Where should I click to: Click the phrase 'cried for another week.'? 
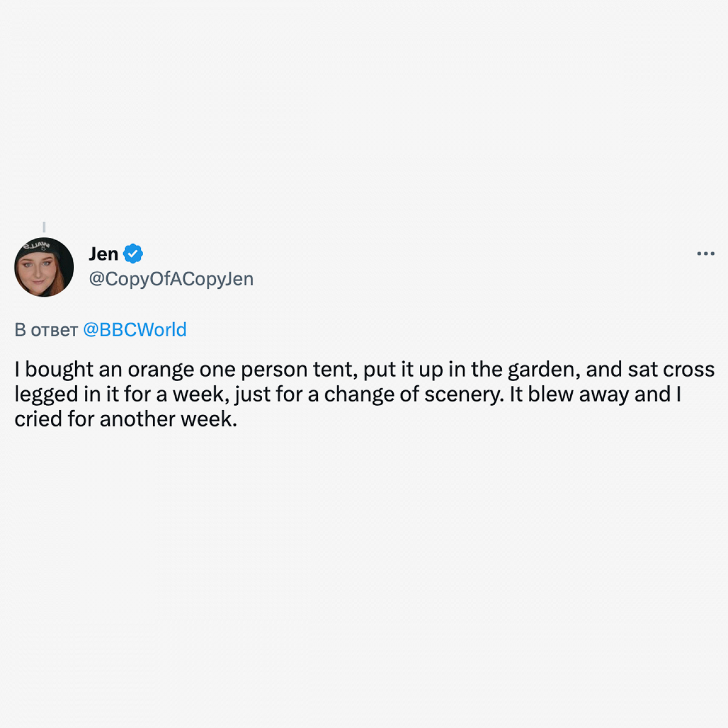click(x=126, y=419)
